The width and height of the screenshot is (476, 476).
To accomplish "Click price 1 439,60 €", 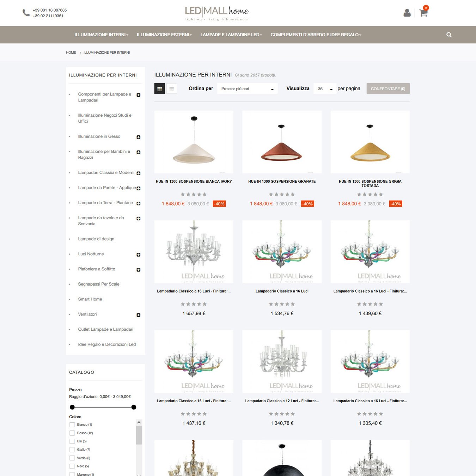I will tap(370, 313).
